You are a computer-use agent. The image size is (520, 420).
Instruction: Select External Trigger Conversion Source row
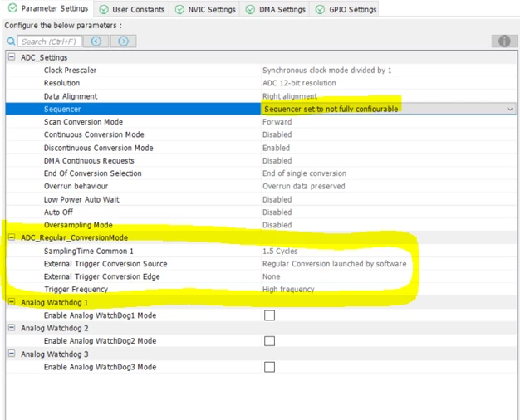[261, 263]
